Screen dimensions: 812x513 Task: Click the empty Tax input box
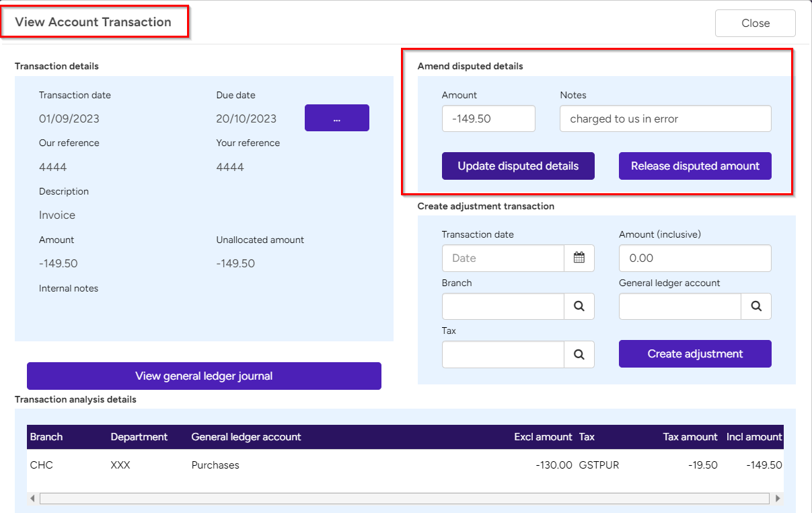tap(501, 354)
